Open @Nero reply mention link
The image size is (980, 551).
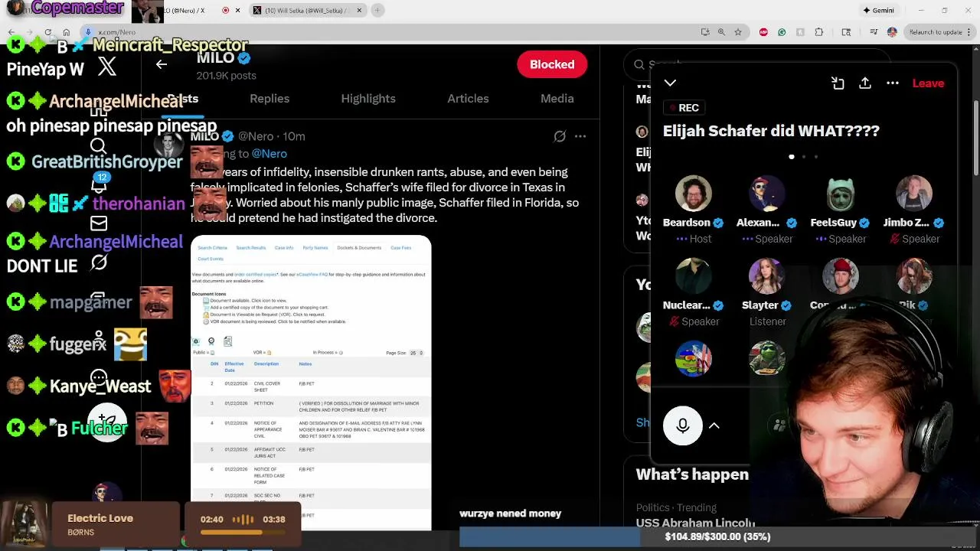pos(269,153)
